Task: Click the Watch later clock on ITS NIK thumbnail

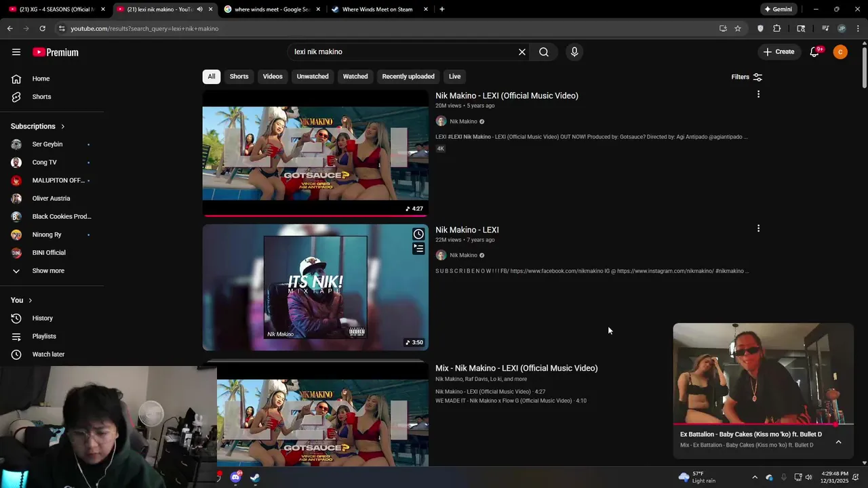Action: coord(418,234)
